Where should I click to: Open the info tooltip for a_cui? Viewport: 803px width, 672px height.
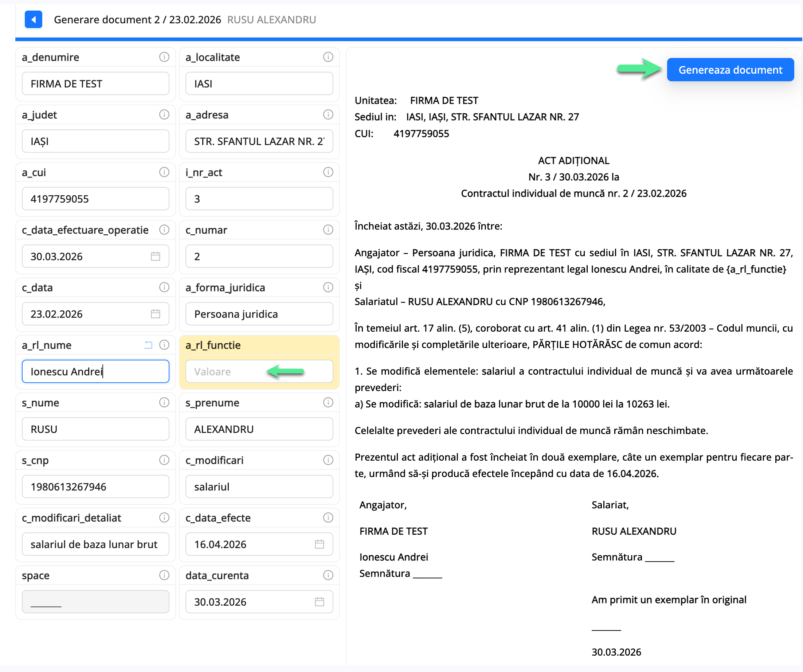(164, 172)
